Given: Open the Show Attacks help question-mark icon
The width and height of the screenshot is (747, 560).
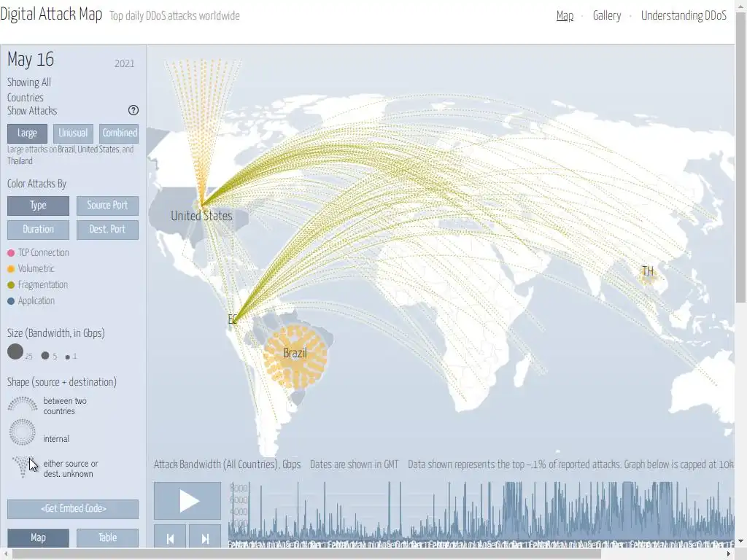Looking at the screenshot, I should click(133, 111).
